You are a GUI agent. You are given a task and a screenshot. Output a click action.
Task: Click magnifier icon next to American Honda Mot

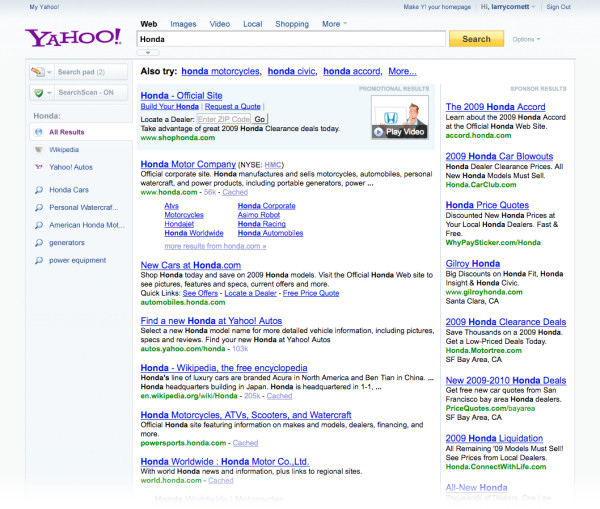(x=39, y=225)
